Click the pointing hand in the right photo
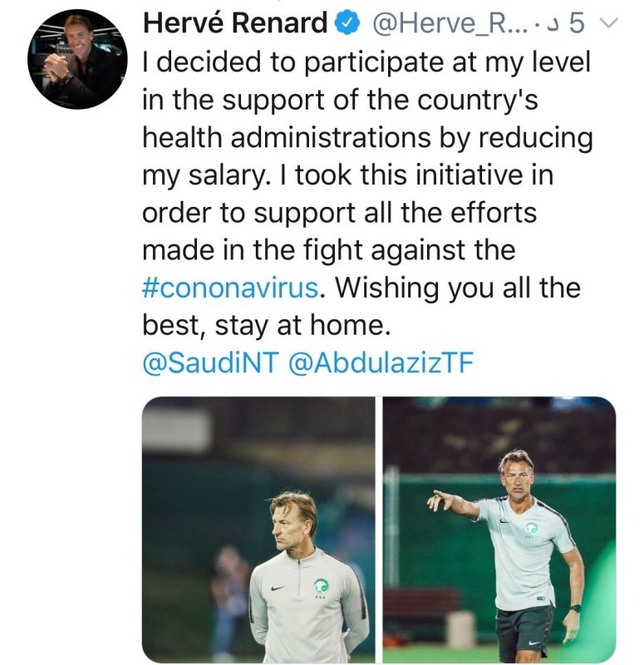The image size is (644, 665). (x=438, y=500)
